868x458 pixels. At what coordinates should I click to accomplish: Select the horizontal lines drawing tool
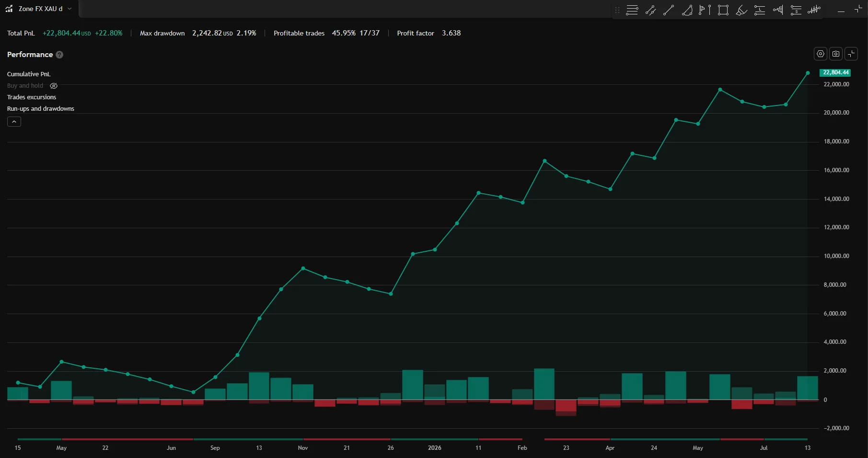[x=632, y=10]
